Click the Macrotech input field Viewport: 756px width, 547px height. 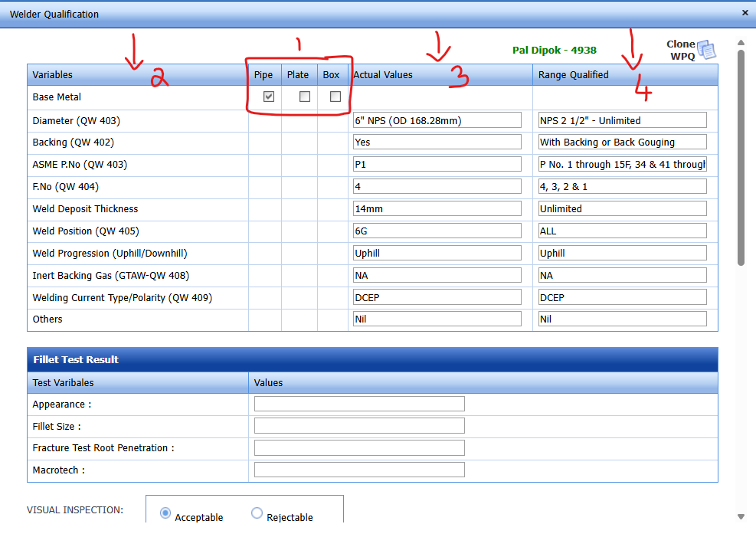click(x=359, y=470)
